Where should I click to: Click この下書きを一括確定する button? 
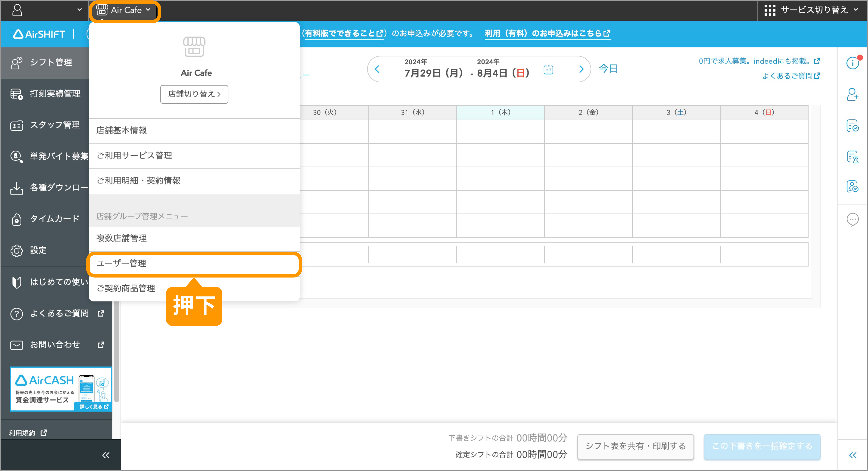[762, 446]
